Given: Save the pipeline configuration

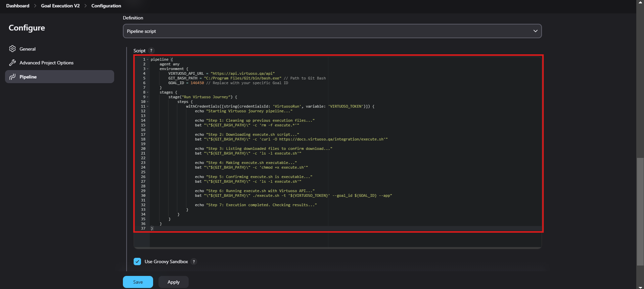Looking at the screenshot, I should [x=138, y=282].
